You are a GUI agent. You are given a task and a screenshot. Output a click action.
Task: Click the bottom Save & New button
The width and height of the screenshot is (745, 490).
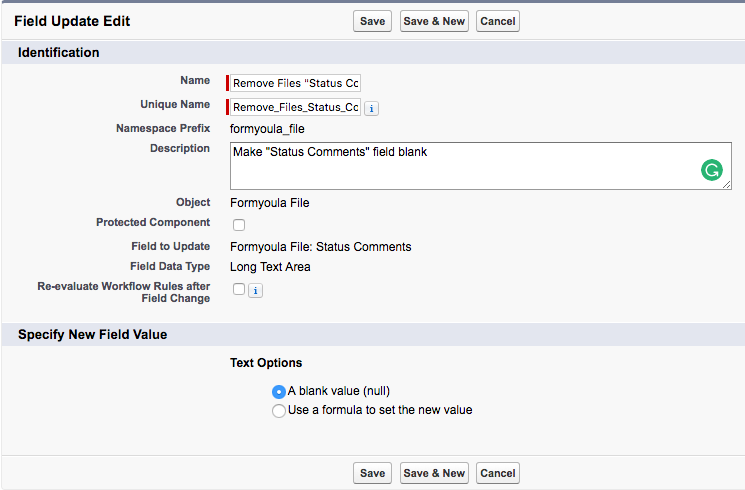(x=433, y=473)
